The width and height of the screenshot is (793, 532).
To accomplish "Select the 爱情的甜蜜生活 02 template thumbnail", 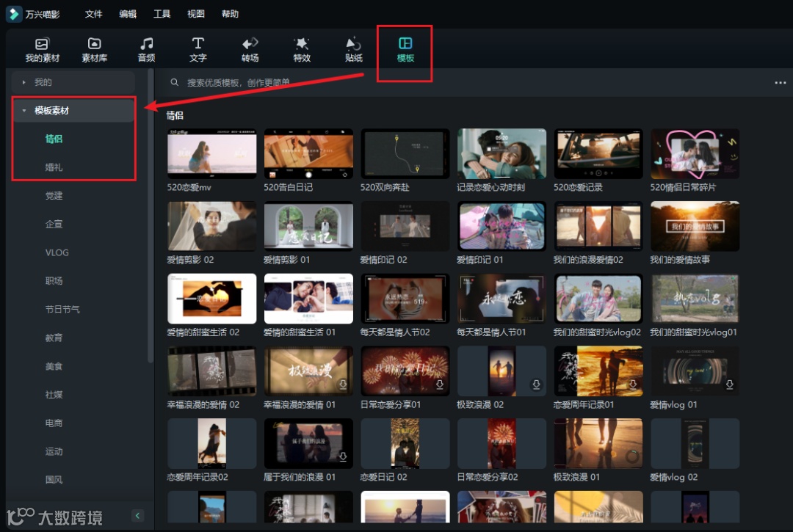I will tap(212, 299).
